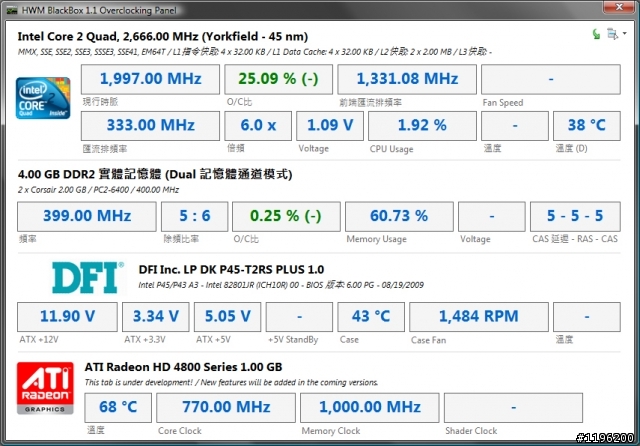Image resolution: width=640 pixels, height=446 pixels.
Task: Click the empty Shader Clock value box
Action: coord(513,408)
